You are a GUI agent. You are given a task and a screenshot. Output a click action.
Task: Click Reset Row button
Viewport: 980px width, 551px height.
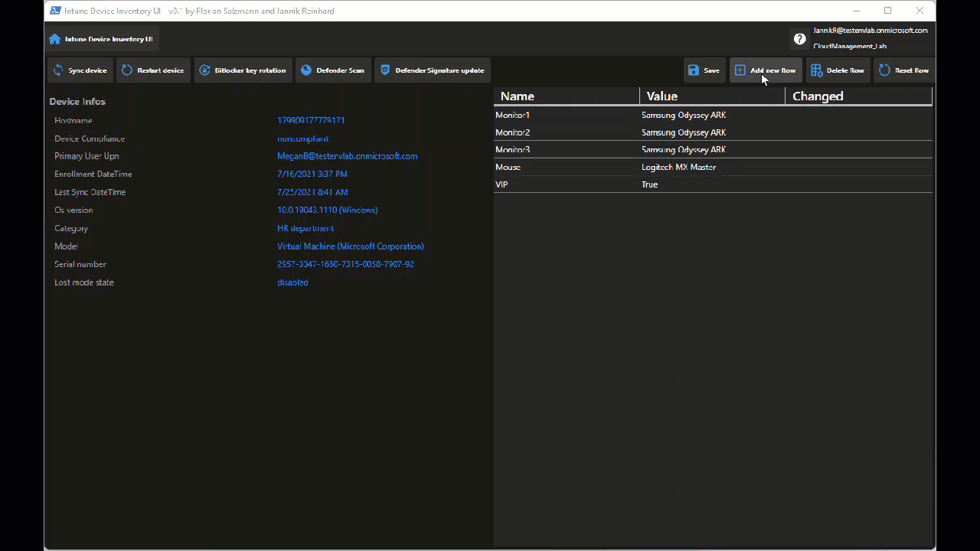click(x=904, y=70)
